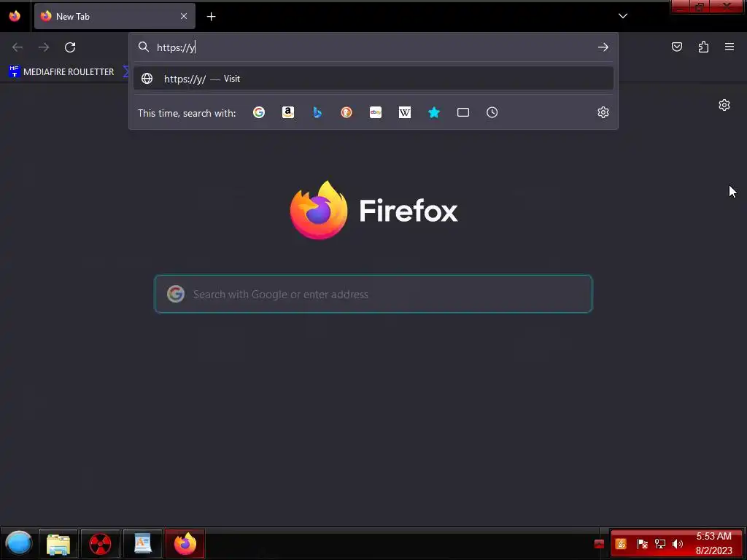The image size is (747, 560).
Task: Search this time with DuckDuckGo
Action: [347, 112]
